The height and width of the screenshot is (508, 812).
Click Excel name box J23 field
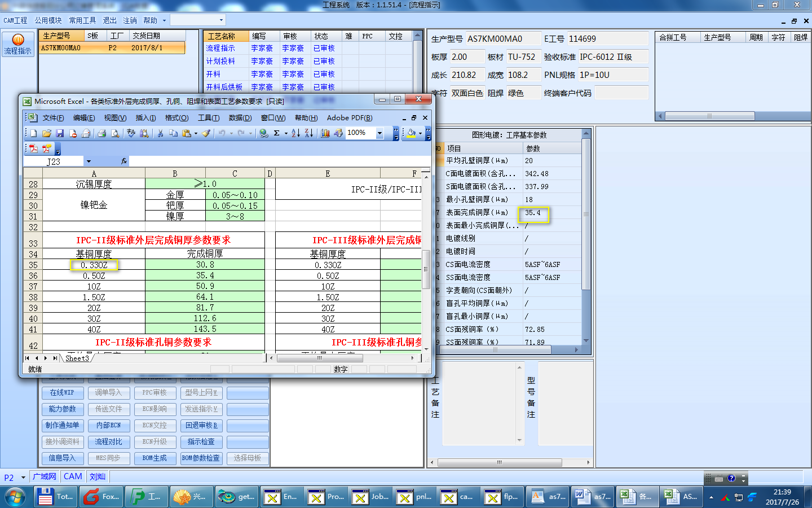[54, 161]
